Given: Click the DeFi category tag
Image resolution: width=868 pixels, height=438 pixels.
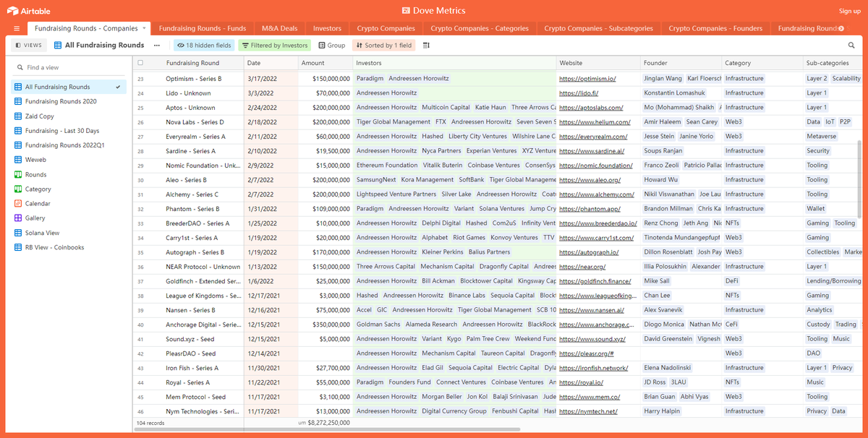Looking at the screenshot, I should click(x=732, y=281).
